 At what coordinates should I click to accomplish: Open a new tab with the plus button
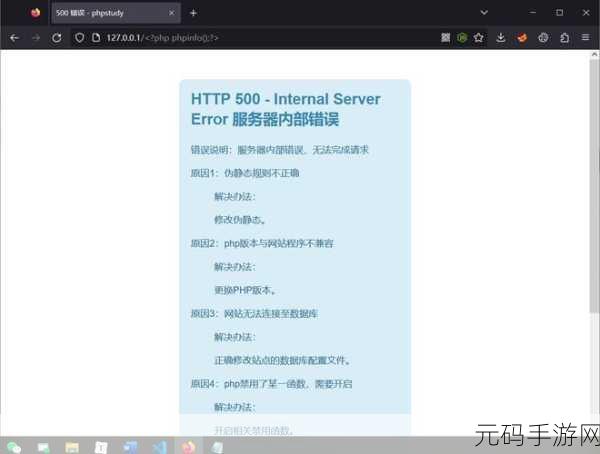[x=193, y=13]
